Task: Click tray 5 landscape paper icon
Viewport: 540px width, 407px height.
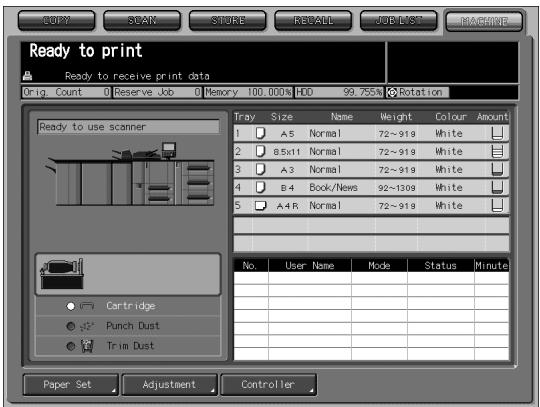Action: coord(260,206)
